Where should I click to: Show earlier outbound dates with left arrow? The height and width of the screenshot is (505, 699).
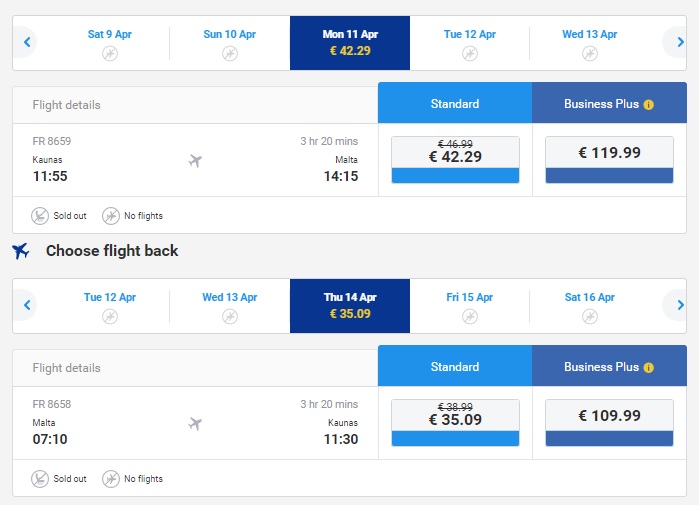27,42
